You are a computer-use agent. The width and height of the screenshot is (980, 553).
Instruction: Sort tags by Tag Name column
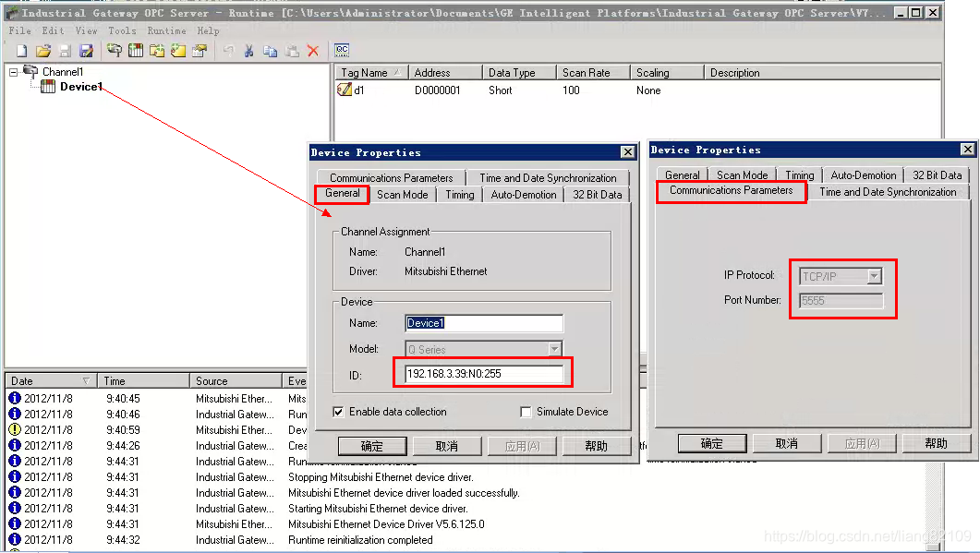371,73
